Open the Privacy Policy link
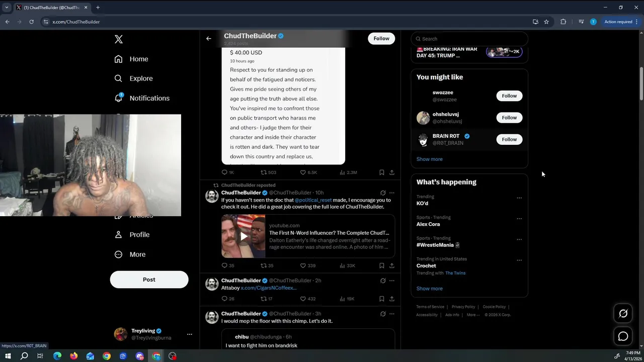This screenshot has width=644, height=362. click(x=463, y=307)
